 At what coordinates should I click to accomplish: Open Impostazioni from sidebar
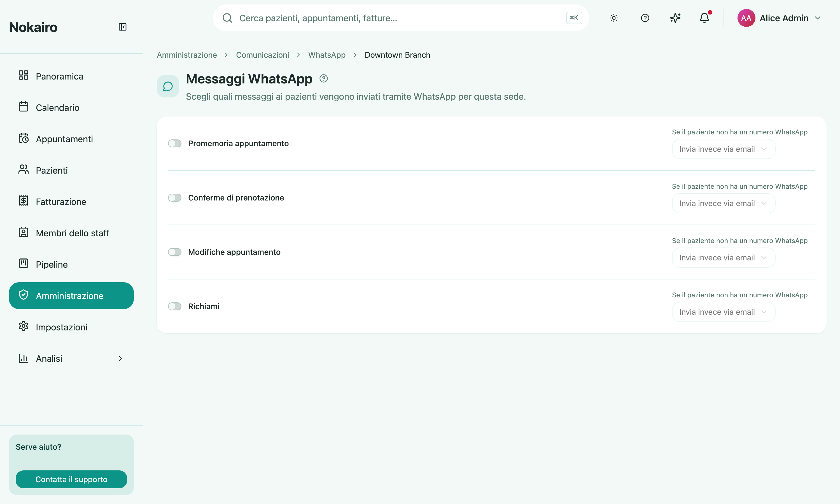coord(71,327)
